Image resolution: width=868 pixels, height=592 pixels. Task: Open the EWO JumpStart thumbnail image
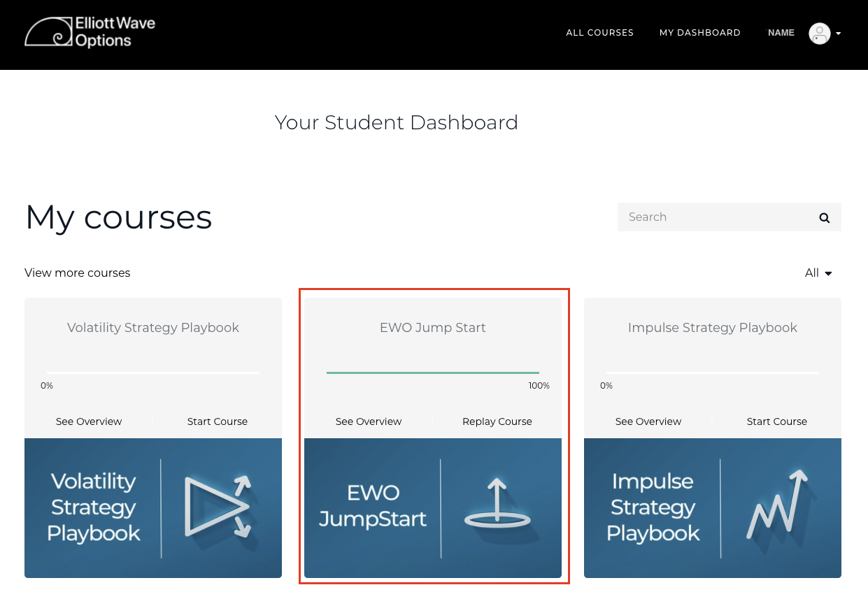pos(433,508)
